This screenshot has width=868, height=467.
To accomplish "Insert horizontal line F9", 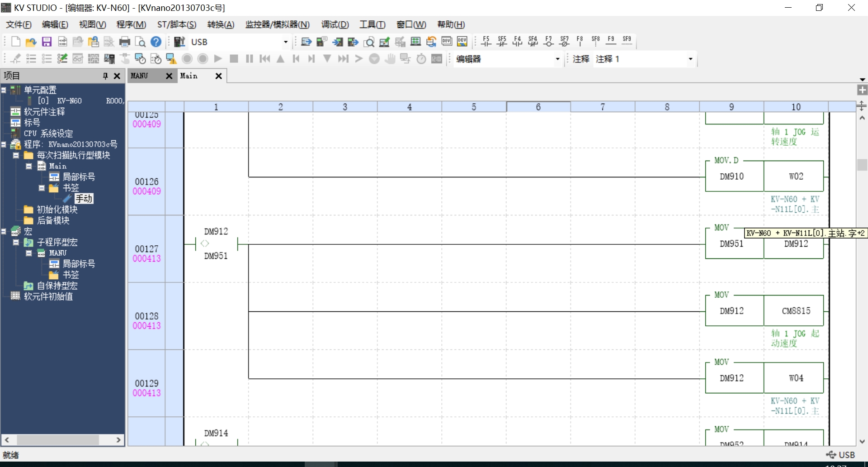I will click(611, 42).
